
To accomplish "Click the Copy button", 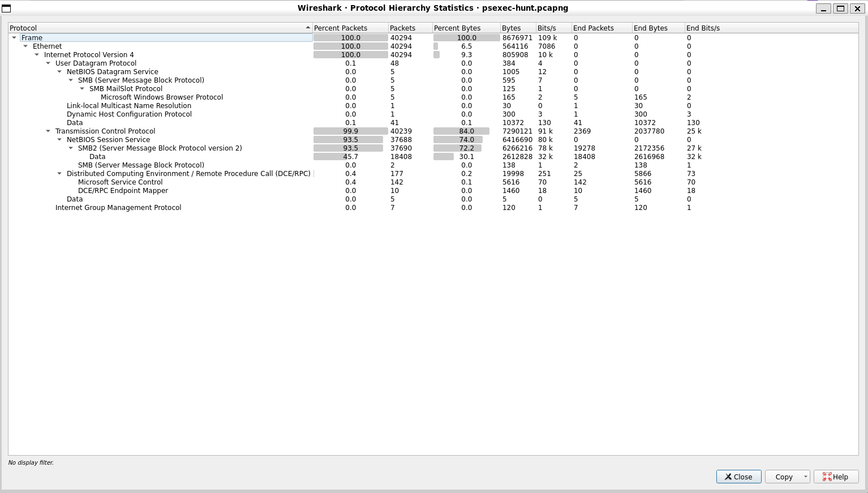I will [x=784, y=477].
